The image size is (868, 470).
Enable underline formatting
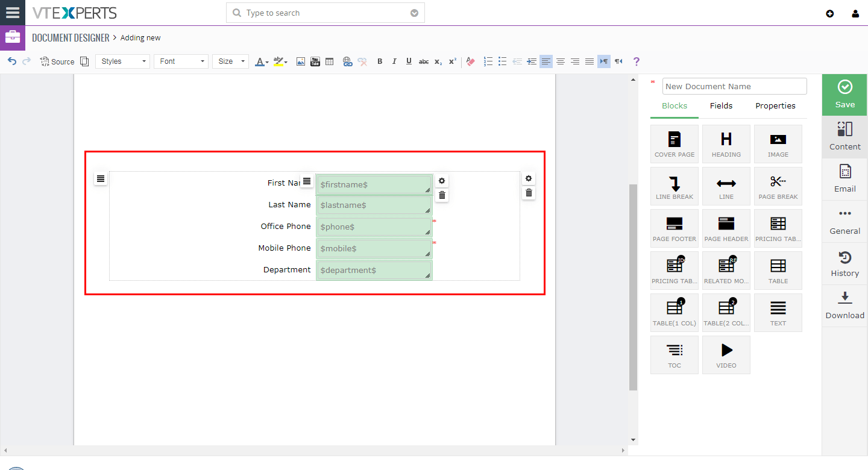tap(409, 61)
